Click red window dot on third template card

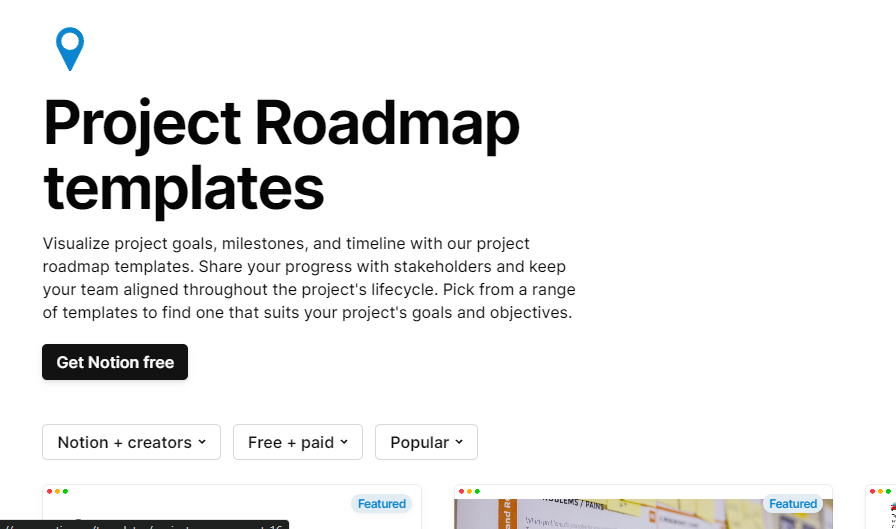(873, 491)
